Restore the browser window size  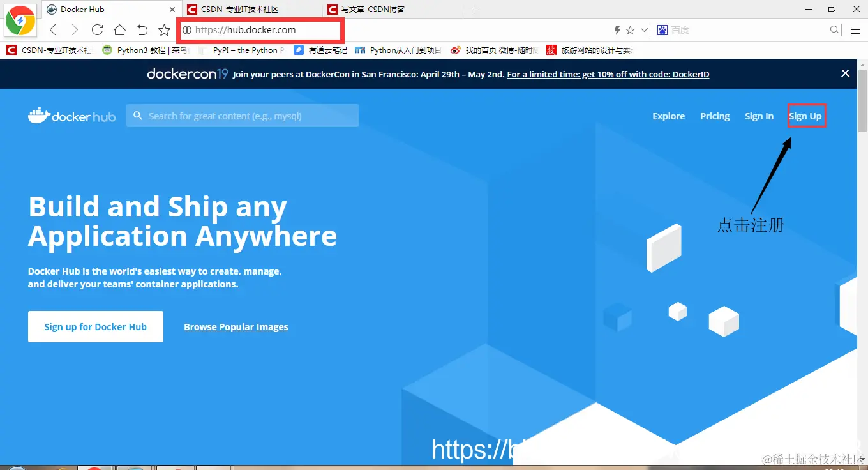pos(832,9)
